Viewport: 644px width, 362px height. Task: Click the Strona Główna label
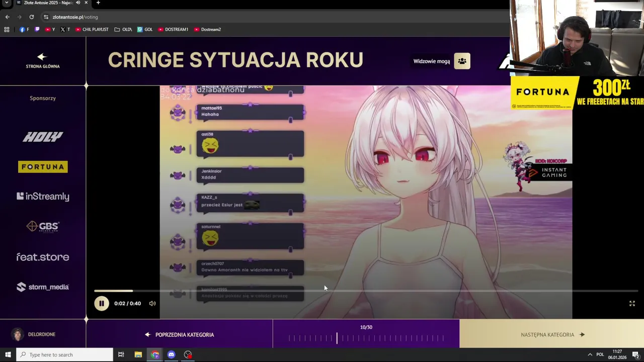coord(43,66)
